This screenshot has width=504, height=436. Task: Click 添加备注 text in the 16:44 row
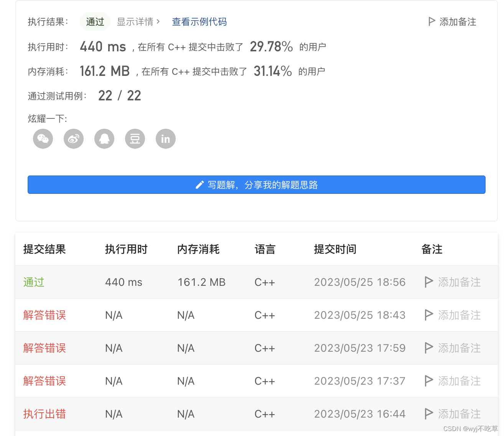pos(460,414)
